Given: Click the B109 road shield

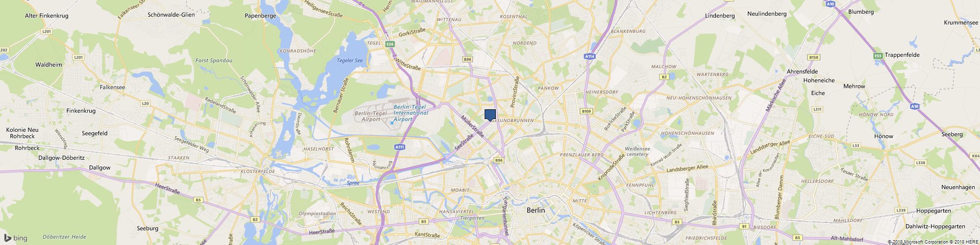Looking at the screenshot, I should tap(587, 112).
